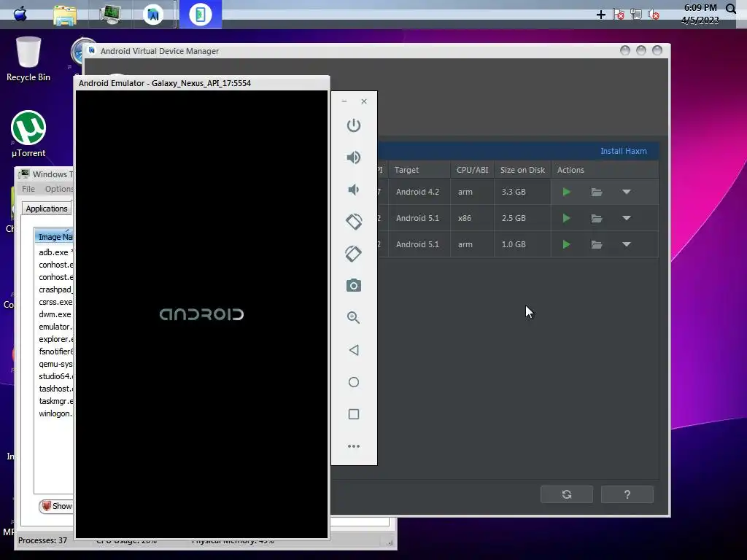This screenshot has height=560, width=747.
Task: Open Task Manager monitor icon in taskbar
Action: coord(110,15)
